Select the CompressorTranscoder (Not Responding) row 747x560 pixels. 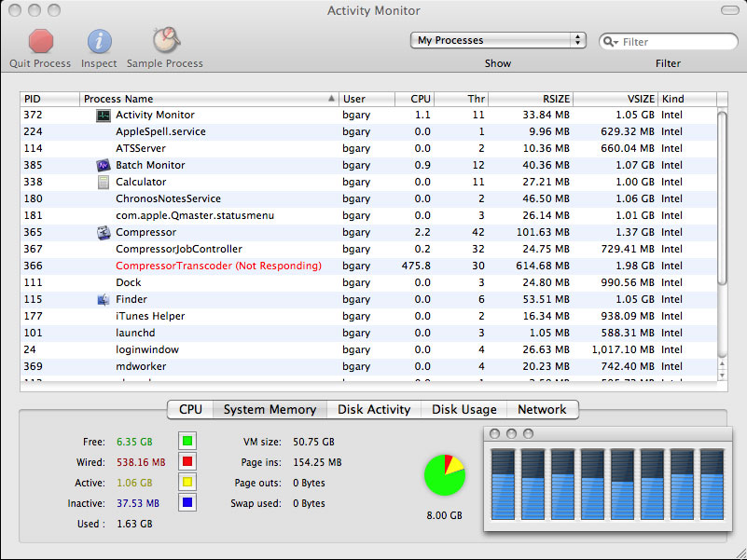pos(368,266)
